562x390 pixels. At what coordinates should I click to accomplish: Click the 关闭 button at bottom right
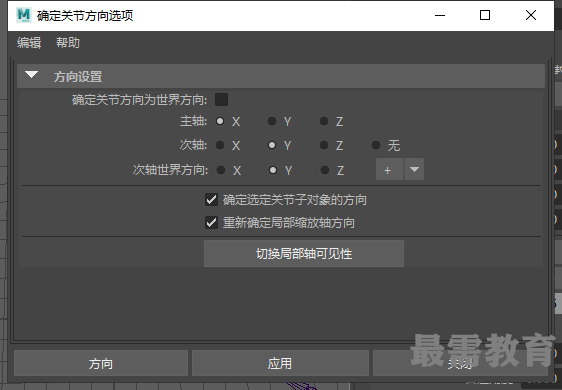tap(460, 363)
